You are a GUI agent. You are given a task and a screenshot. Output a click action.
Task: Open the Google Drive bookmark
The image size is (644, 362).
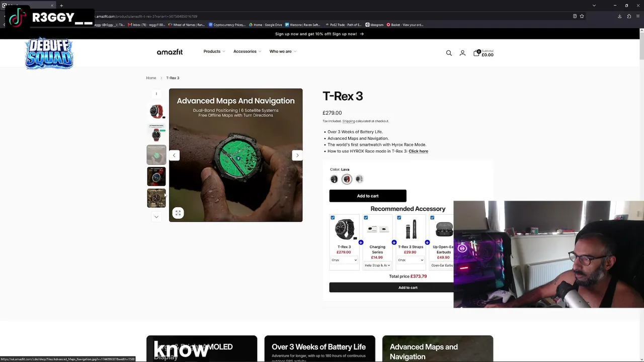265,25
